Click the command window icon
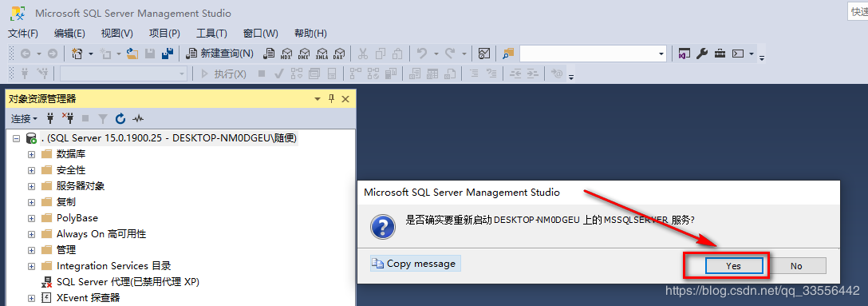 pos(738,54)
